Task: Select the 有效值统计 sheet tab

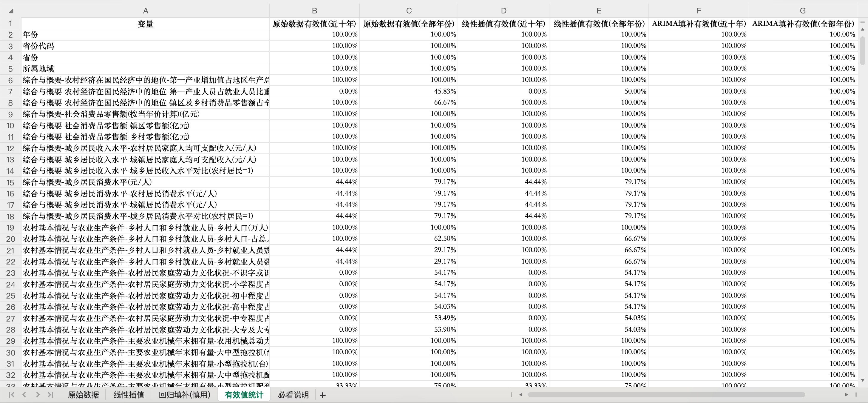Action: 244,395
